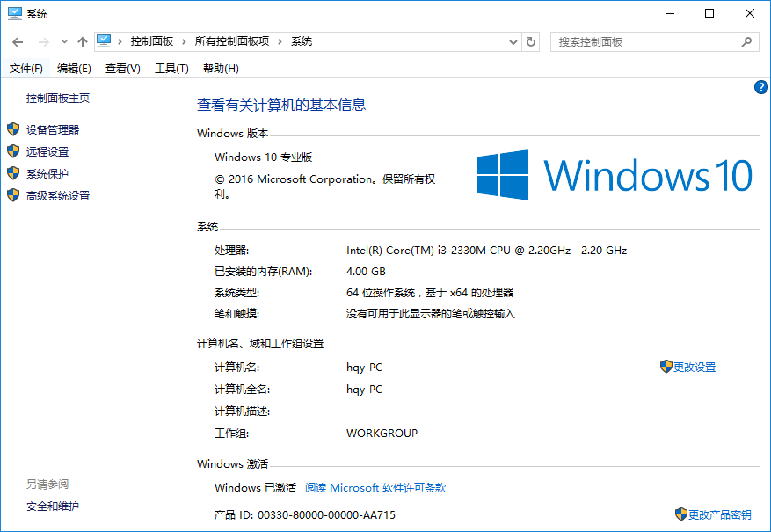Screen dimensions: 771x532
Task: Click the 4.00 GB RAM value
Action: 366,272
